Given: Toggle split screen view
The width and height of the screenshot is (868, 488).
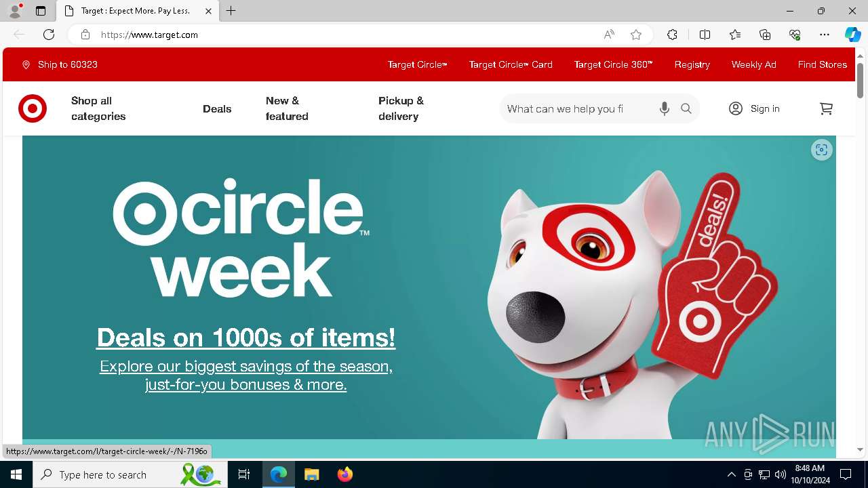Looking at the screenshot, I should click(x=705, y=35).
